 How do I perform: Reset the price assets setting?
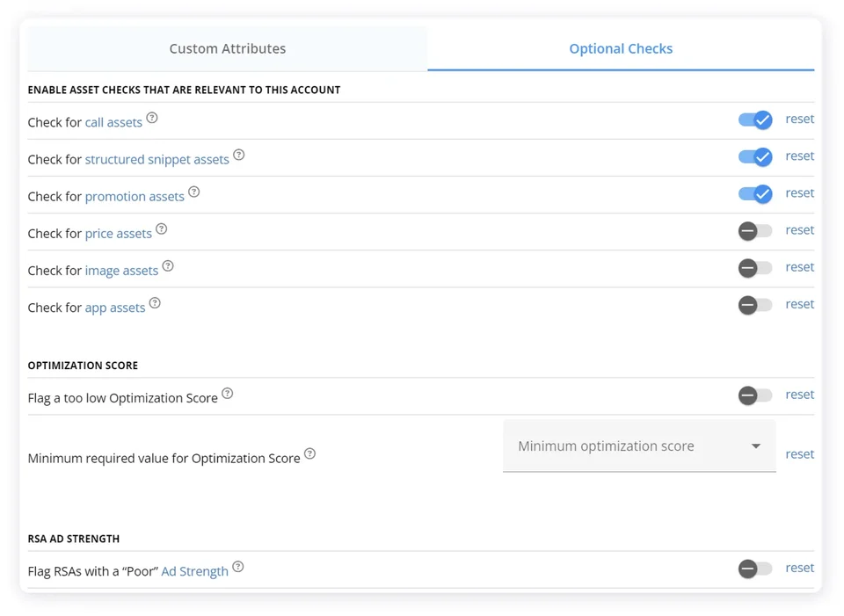(x=800, y=230)
